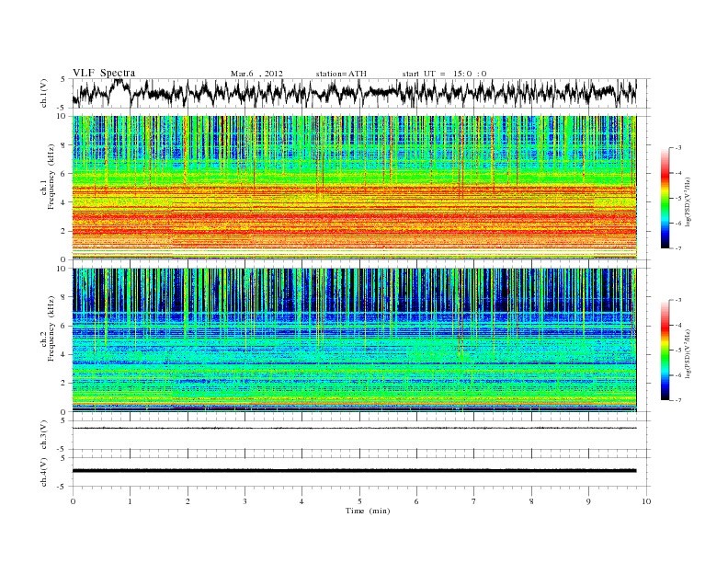Click time axis tick label "6"
728x563 pixels.
click(x=416, y=501)
